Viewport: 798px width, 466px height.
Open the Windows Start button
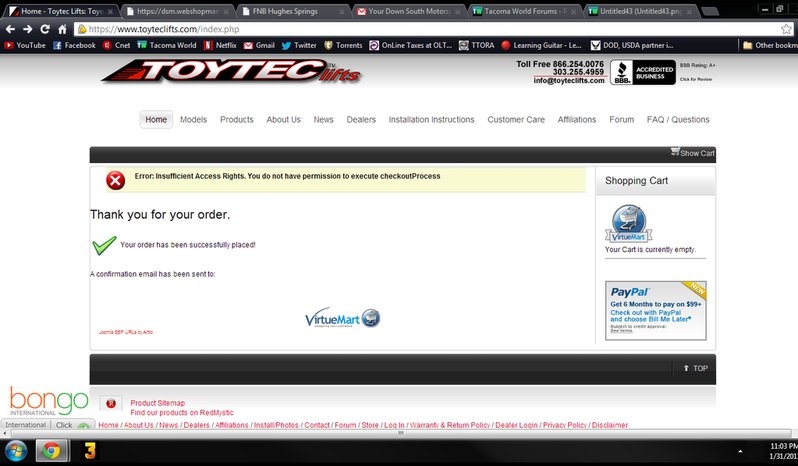pos(16,451)
